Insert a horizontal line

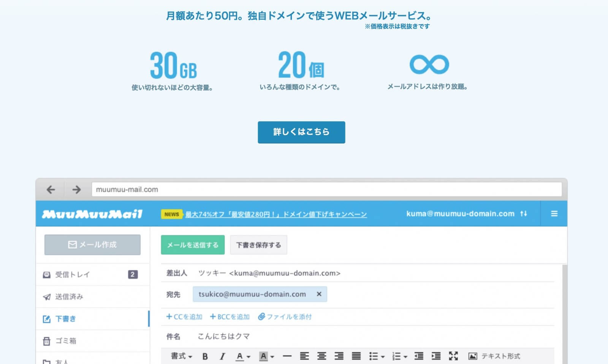coord(287,356)
